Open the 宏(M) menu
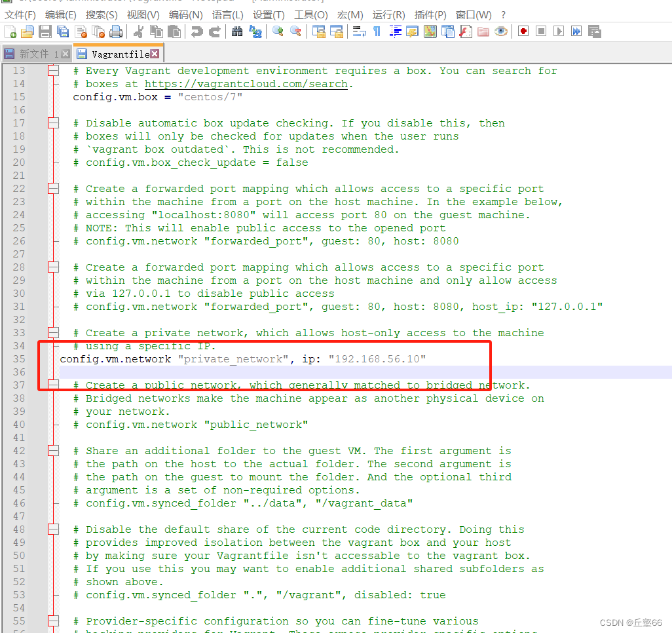Screen dimensions: 672x633 click(x=350, y=15)
